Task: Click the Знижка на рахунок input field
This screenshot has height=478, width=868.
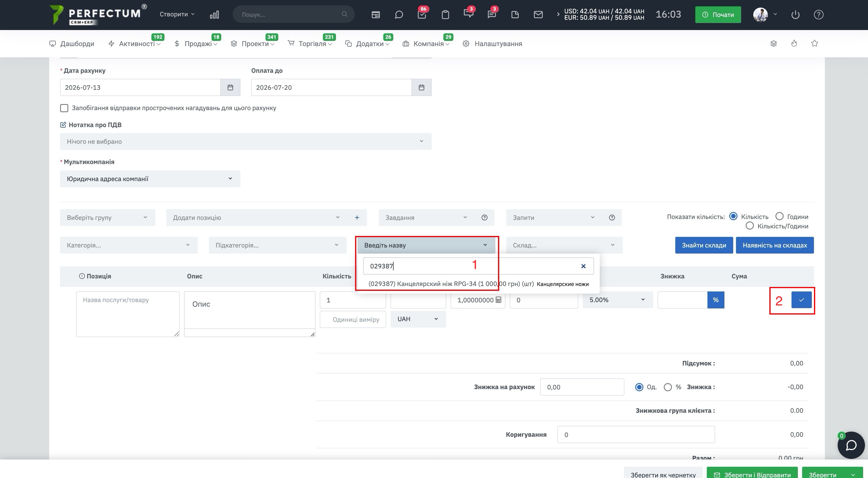Action: (582, 387)
